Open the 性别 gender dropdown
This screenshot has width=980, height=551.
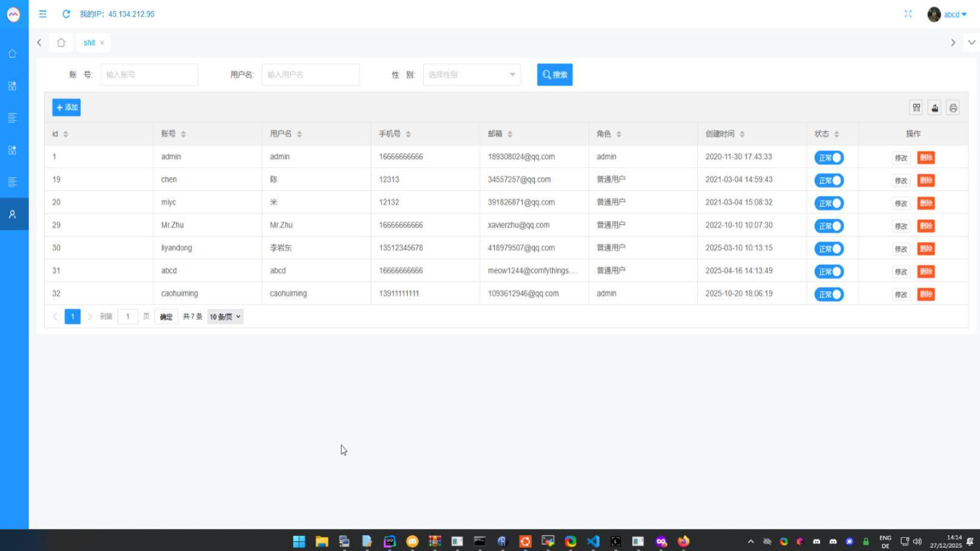pos(471,74)
